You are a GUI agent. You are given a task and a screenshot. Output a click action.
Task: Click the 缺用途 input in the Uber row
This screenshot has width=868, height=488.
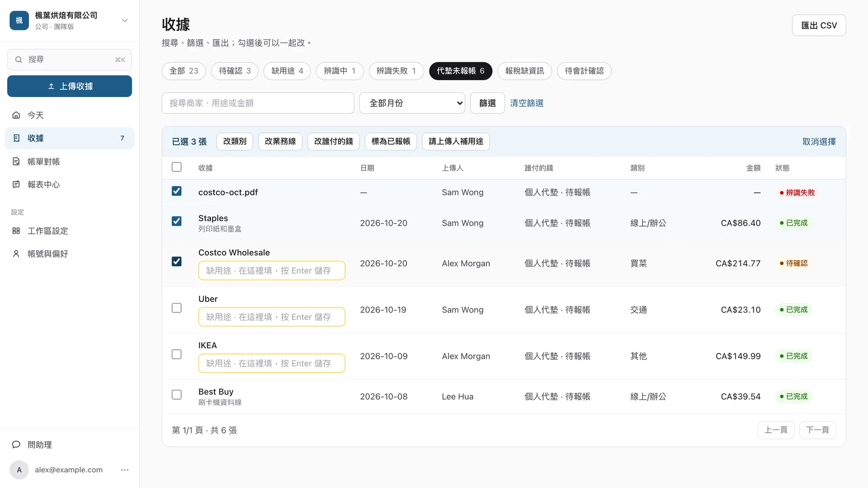tap(272, 317)
